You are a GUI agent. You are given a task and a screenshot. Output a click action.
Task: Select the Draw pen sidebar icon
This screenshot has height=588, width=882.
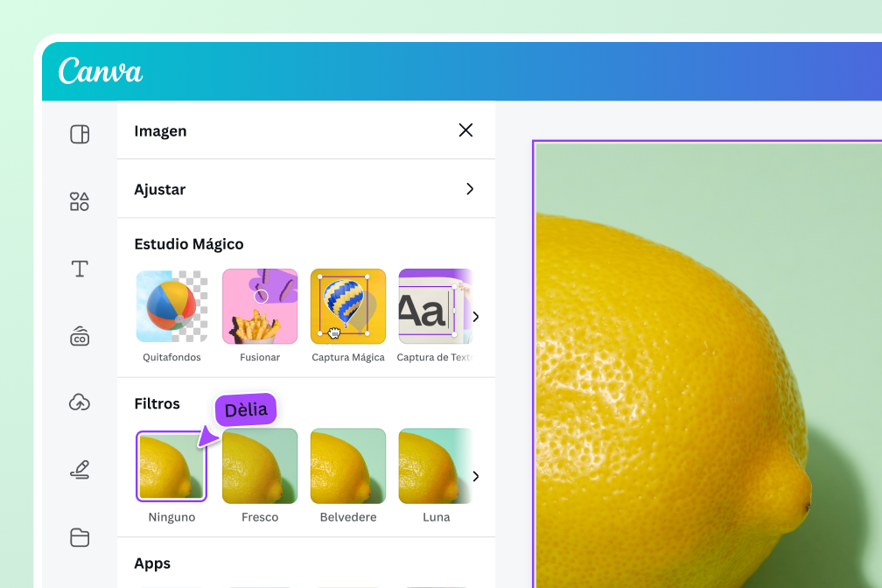(80, 469)
